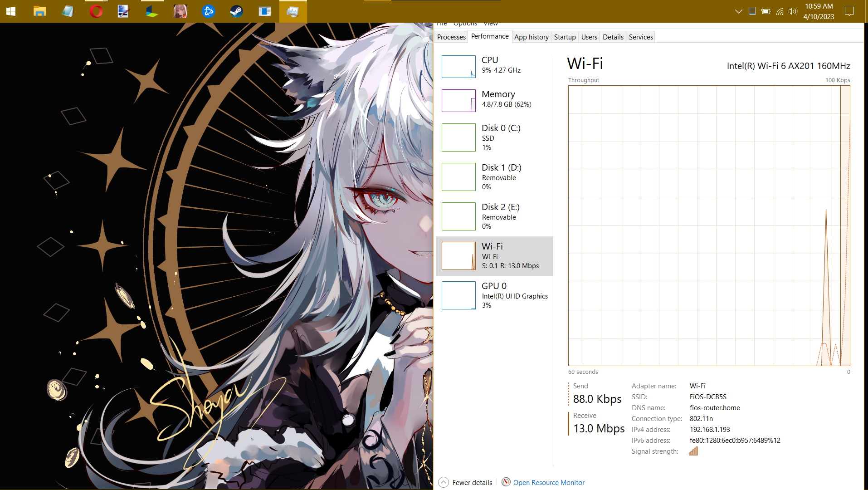Open File Explorer from the taskbar
868x490 pixels.
39,11
